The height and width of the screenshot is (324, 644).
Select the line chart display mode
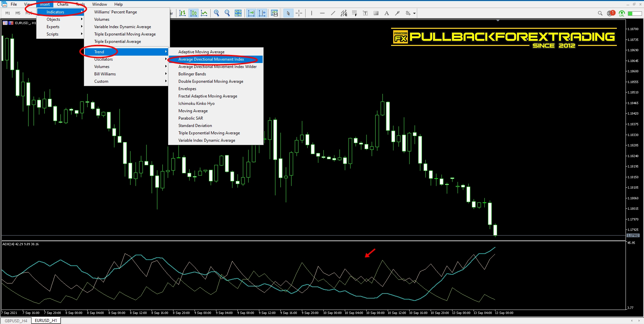[x=204, y=13]
